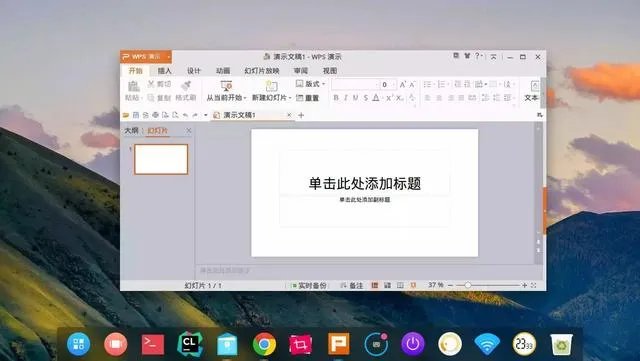Toggle Italic formatting
Screen dimensions: 640x361
tap(346, 98)
